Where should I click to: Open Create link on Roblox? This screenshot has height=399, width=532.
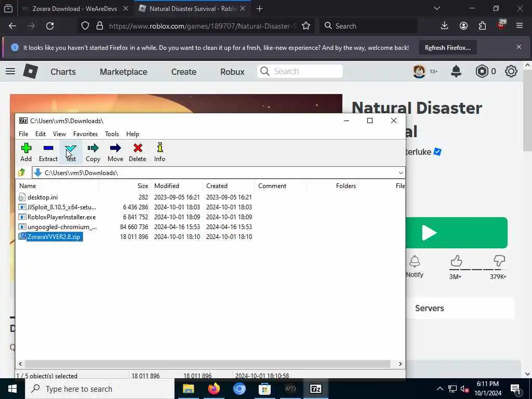pyautogui.click(x=183, y=72)
